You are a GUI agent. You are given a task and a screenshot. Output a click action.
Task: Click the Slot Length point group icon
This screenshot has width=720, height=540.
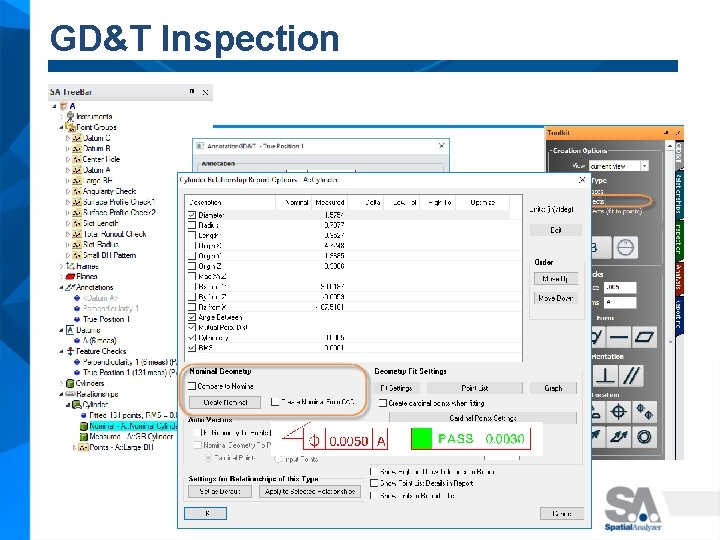77,223
